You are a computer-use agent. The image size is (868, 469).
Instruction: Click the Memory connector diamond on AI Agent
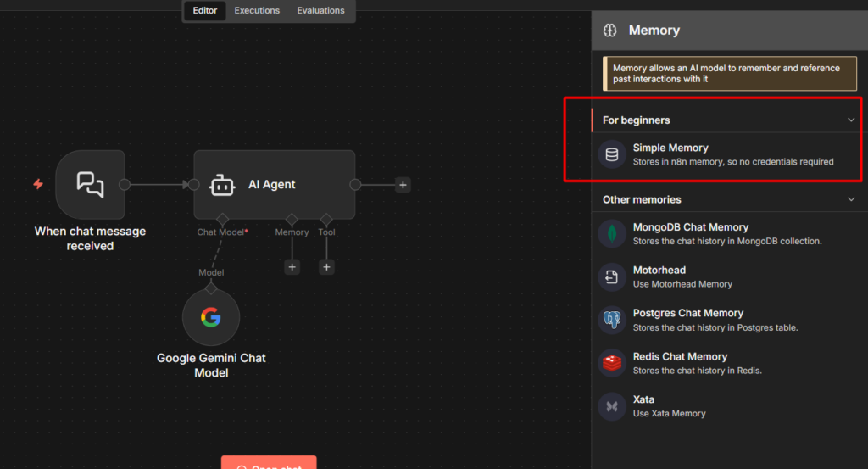(292, 220)
